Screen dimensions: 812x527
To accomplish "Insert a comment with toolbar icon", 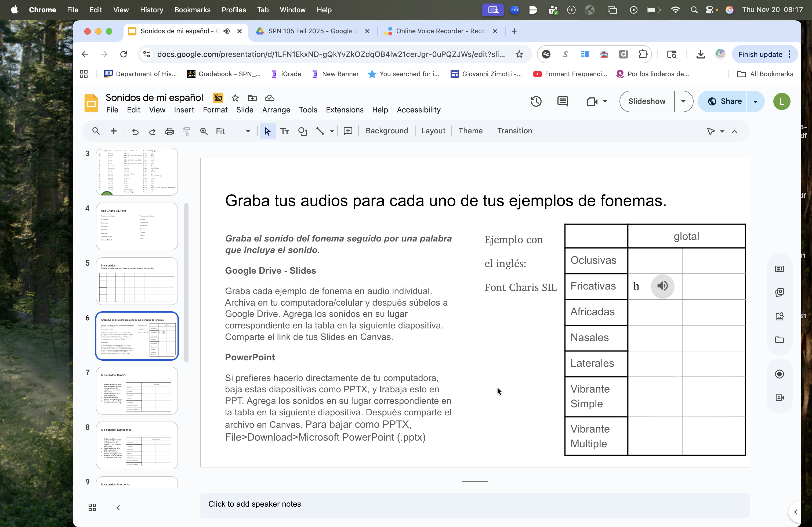I will pyautogui.click(x=348, y=131).
